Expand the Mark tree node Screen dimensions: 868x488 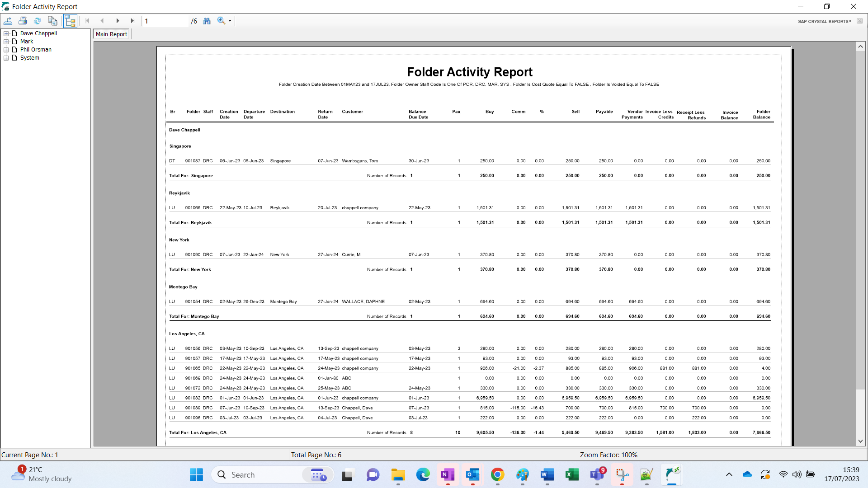6,42
